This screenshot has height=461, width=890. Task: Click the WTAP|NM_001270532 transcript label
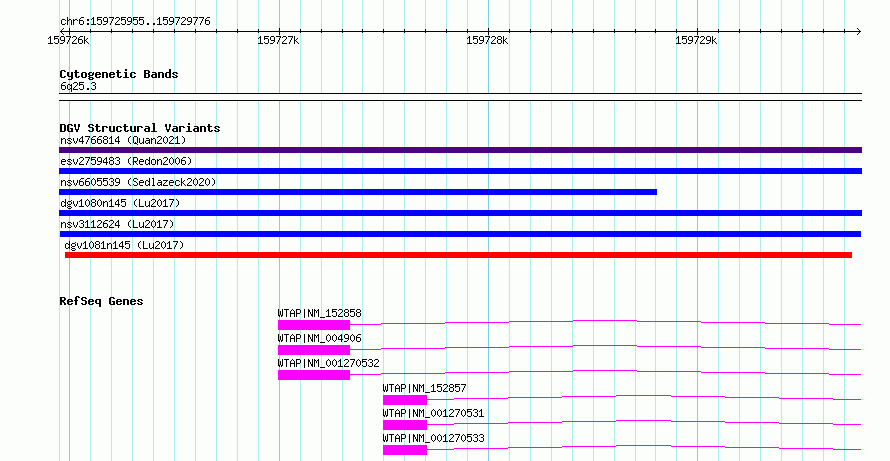(x=329, y=363)
